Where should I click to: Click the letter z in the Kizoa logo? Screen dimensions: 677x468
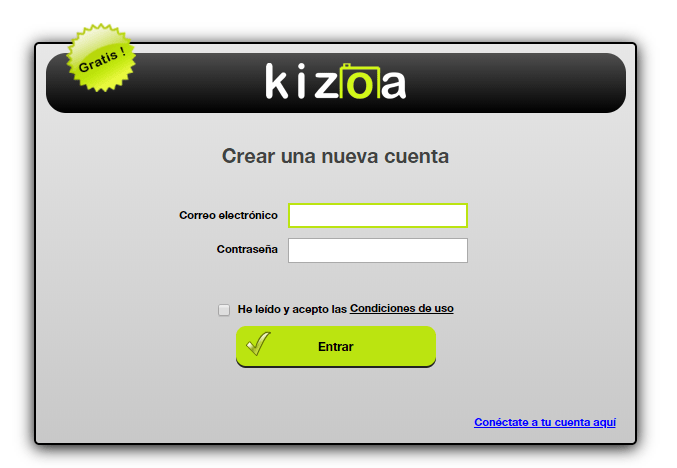[326, 84]
